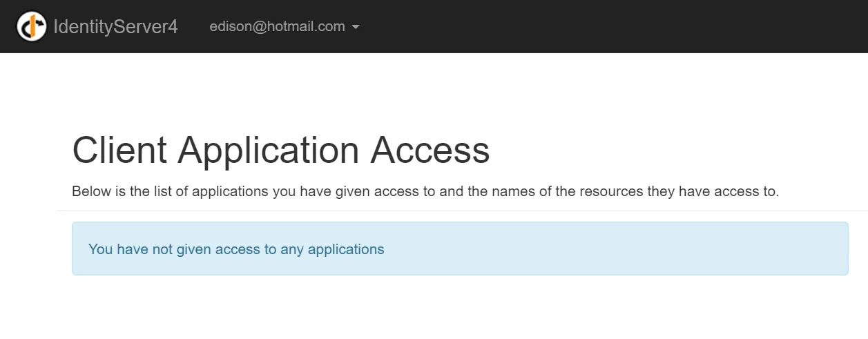868x339 pixels.
Task: Click the word "Application" in the heading
Action: pos(269,150)
